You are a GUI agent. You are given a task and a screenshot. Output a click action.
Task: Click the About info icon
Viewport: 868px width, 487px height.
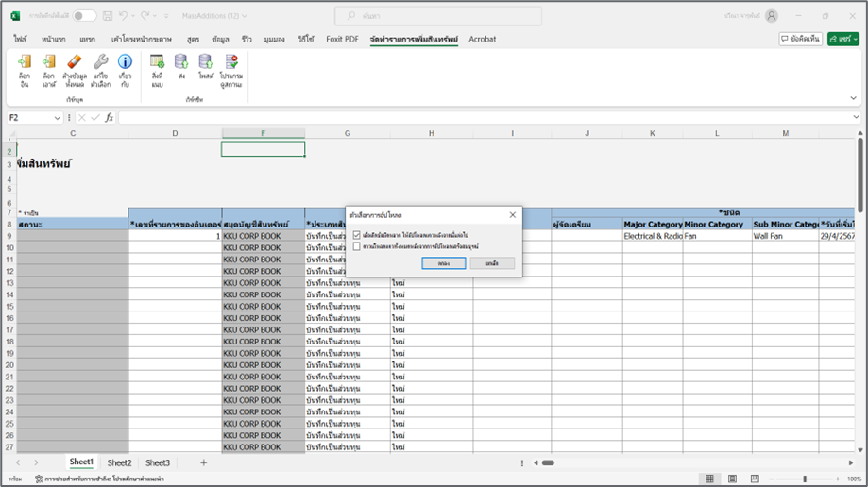(x=125, y=63)
